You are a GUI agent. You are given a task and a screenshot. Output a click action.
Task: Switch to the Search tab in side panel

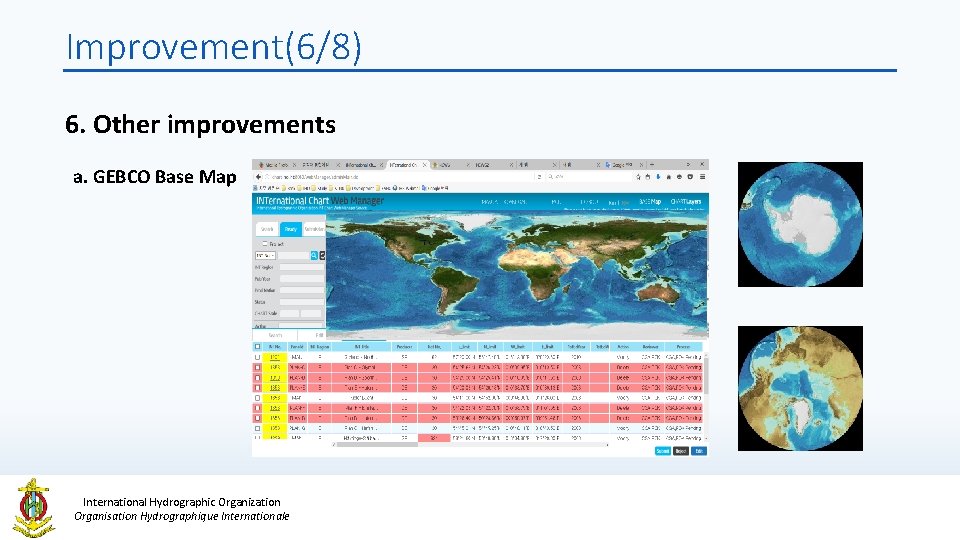(268, 229)
